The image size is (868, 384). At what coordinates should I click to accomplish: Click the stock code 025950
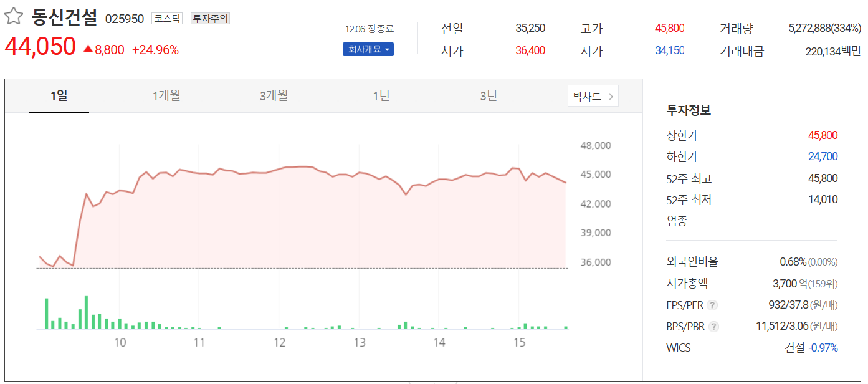(125, 19)
